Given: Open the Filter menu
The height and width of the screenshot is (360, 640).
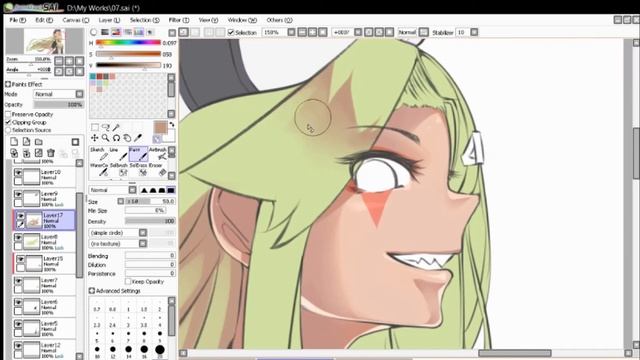Looking at the screenshot, I should pyautogui.click(x=179, y=20).
